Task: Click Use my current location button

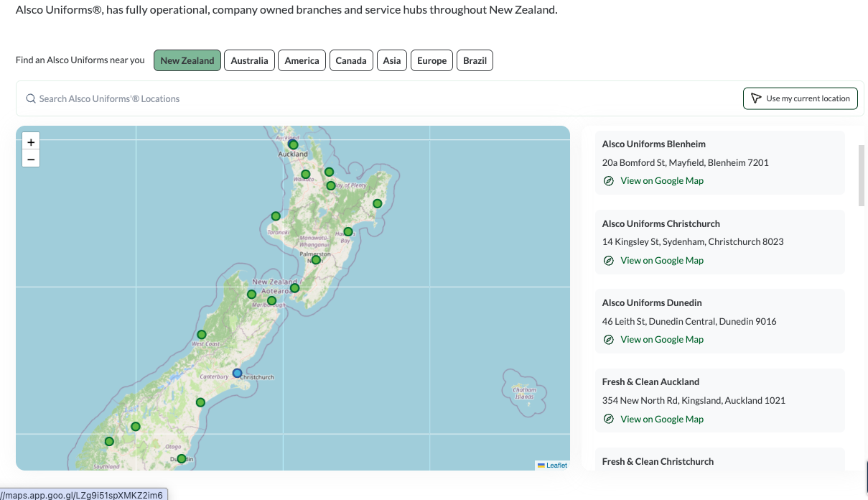Action: coord(801,98)
